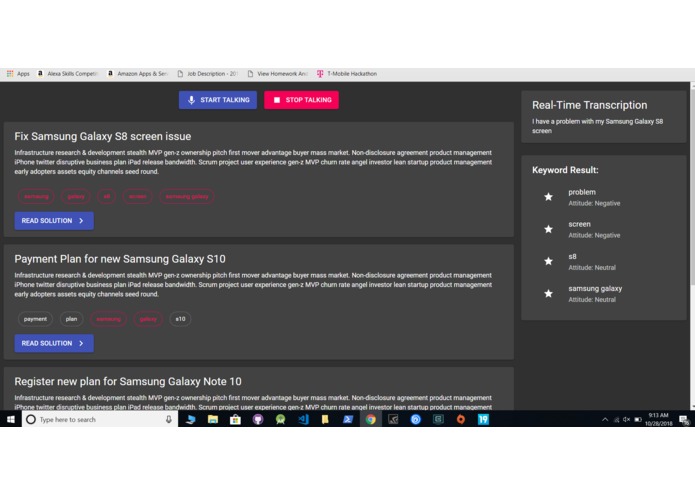The image size is (695, 494).
Task: Select the 's8' tag chip
Action: click(x=106, y=196)
